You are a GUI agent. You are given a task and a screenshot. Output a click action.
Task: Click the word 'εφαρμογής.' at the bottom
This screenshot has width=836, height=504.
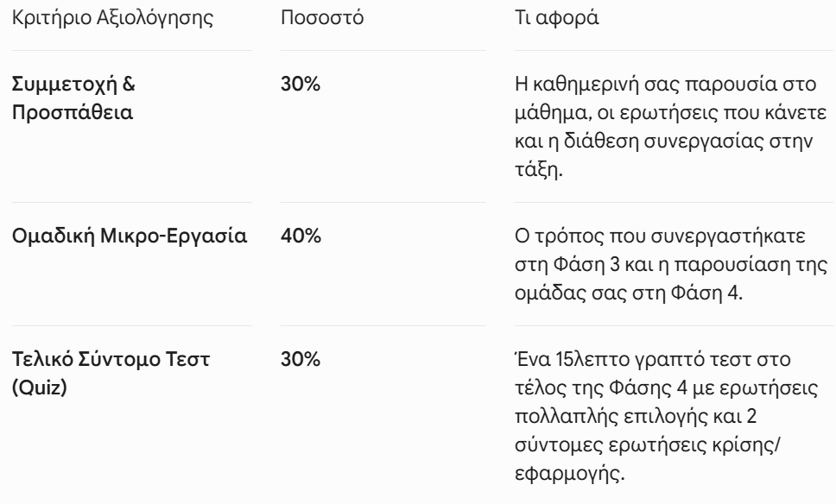(569, 473)
